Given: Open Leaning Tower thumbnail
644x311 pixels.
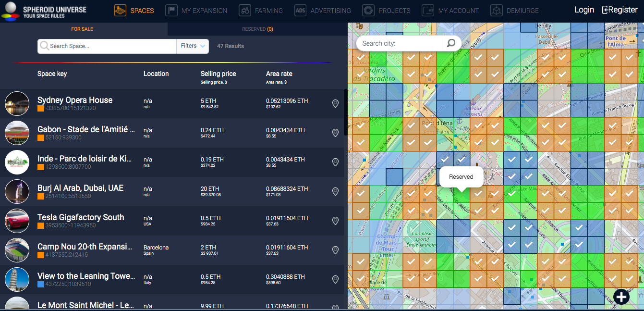Looking at the screenshot, I should pos(17,279).
